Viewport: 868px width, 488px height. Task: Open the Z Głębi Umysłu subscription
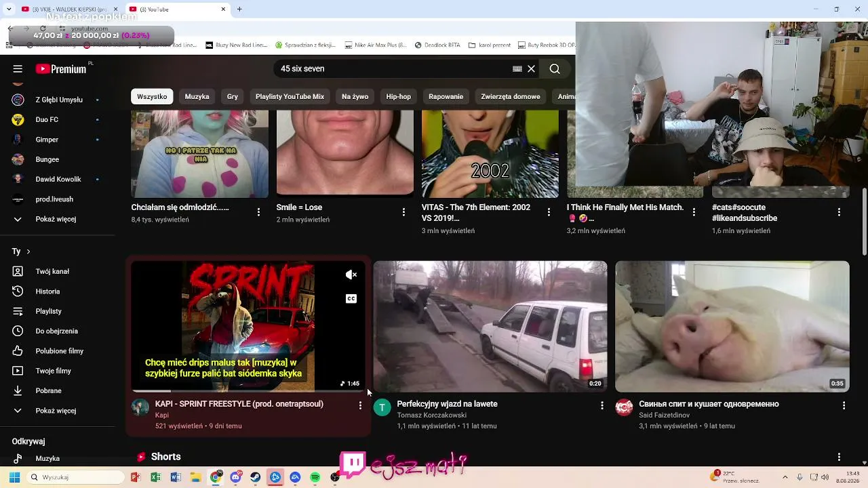tap(58, 100)
